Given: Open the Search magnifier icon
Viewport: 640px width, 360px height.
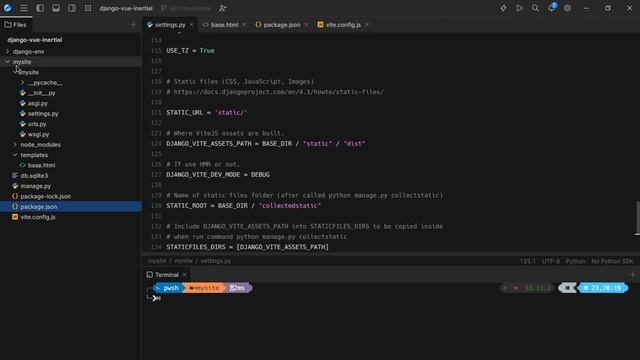Looking at the screenshot, I should pos(535,8).
